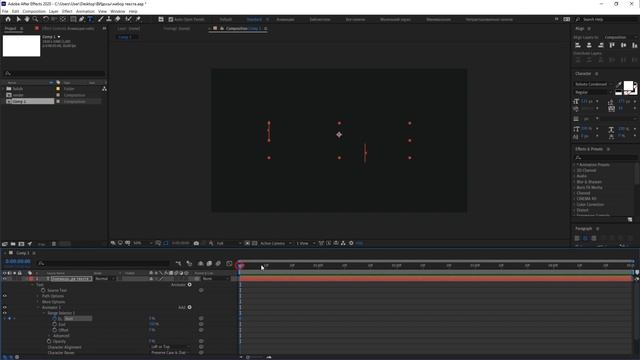Open the layer blending mode Normal dropdown
The image size is (640, 360).
coord(105,279)
